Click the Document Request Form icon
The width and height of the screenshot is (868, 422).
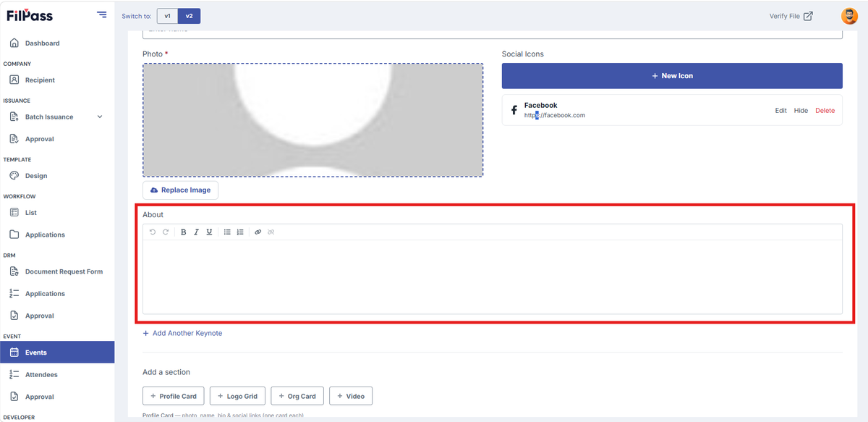click(14, 271)
